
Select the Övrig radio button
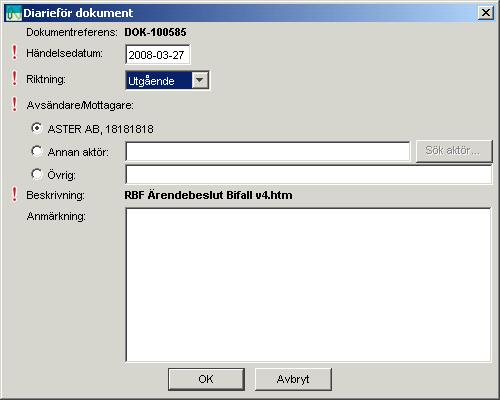37,174
